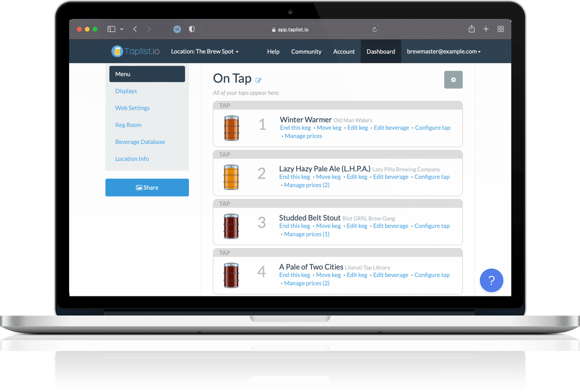Expand the brewmaster@example.com account menu

[443, 51]
